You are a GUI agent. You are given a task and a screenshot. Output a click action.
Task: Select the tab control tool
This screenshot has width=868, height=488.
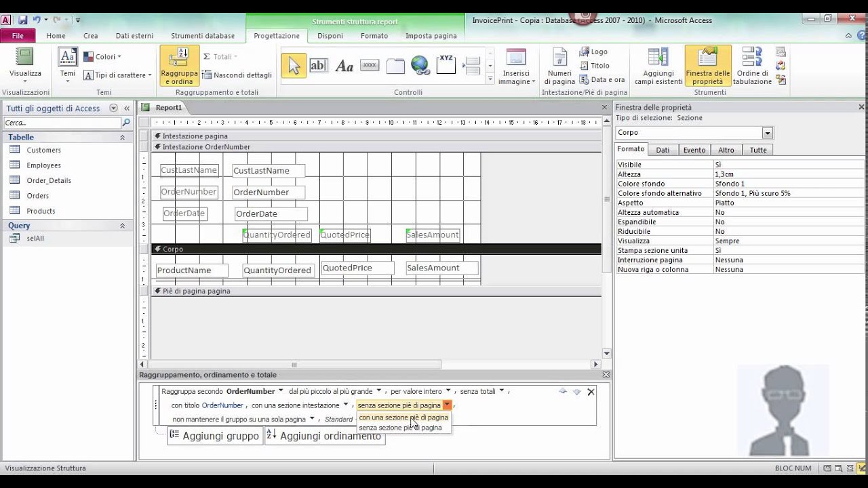click(395, 66)
